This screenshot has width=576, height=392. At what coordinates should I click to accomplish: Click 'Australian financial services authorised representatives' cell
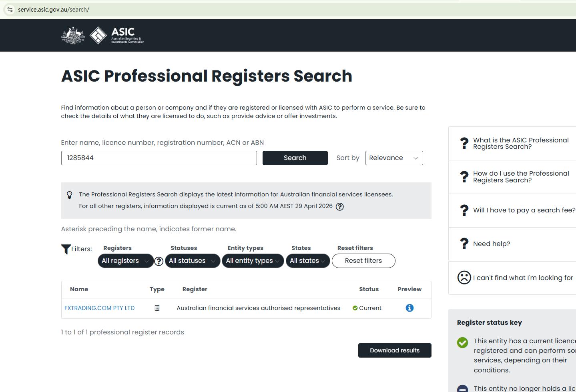pos(258,308)
